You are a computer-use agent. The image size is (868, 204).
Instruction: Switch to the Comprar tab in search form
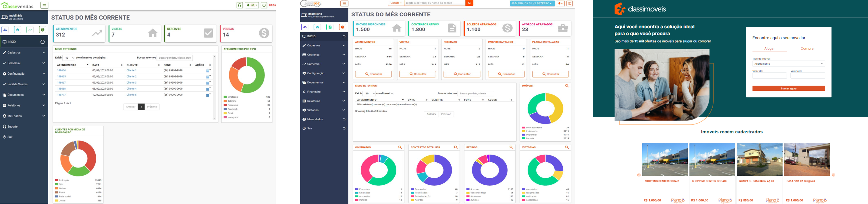(x=807, y=49)
